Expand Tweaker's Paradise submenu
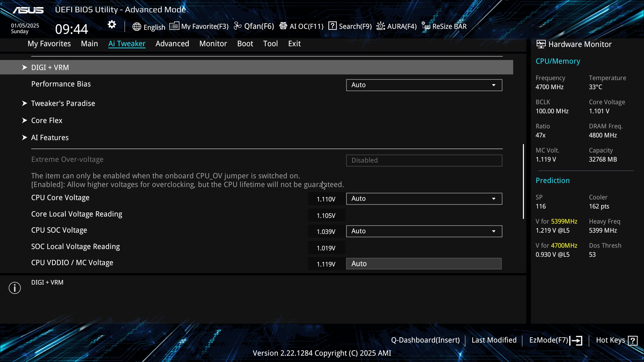This screenshot has height=362, width=644. pyautogui.click(x=63, y=103)
